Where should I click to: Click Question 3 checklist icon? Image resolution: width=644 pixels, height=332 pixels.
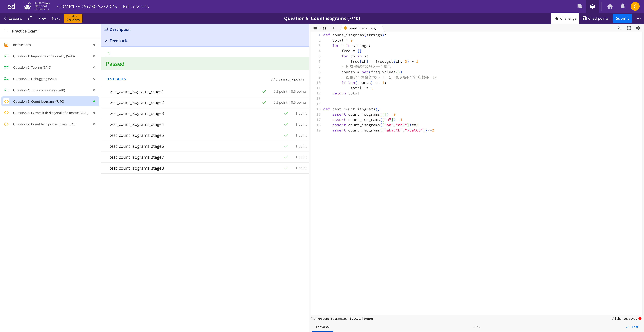coord(7,79)
